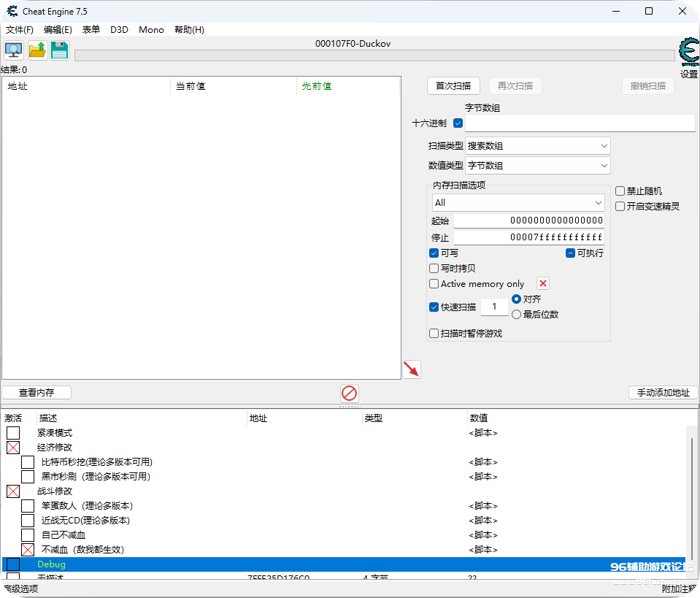Open the Mono menu
Image resolution: width=700 pixels, height=598 pixels.
click(x=151, y=30)
